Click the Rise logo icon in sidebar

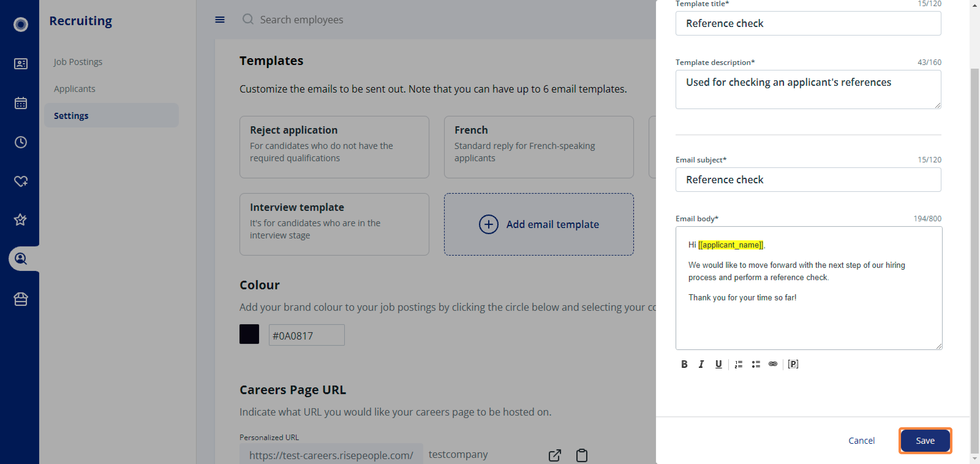click(x=21, y=24)
